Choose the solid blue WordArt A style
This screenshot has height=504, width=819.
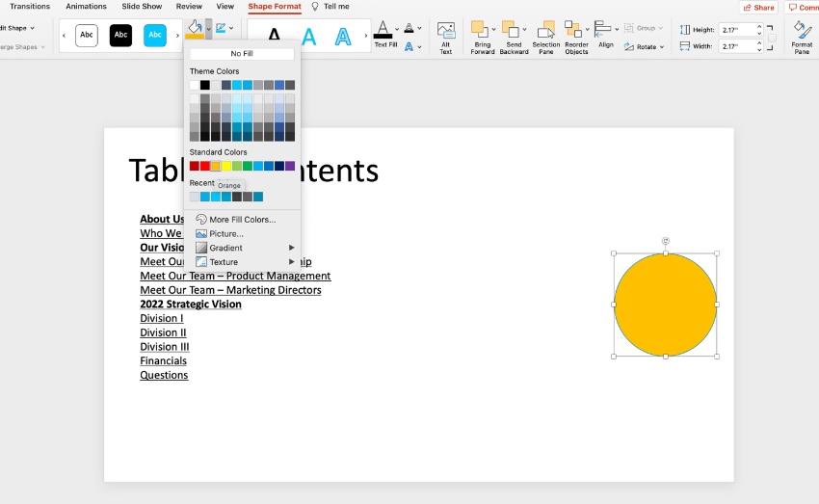[x=308, y=36]
